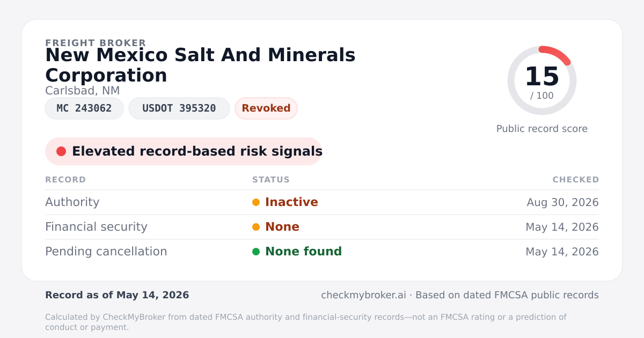
Task: Select the Financial security record row
Action: click(322, 227)
